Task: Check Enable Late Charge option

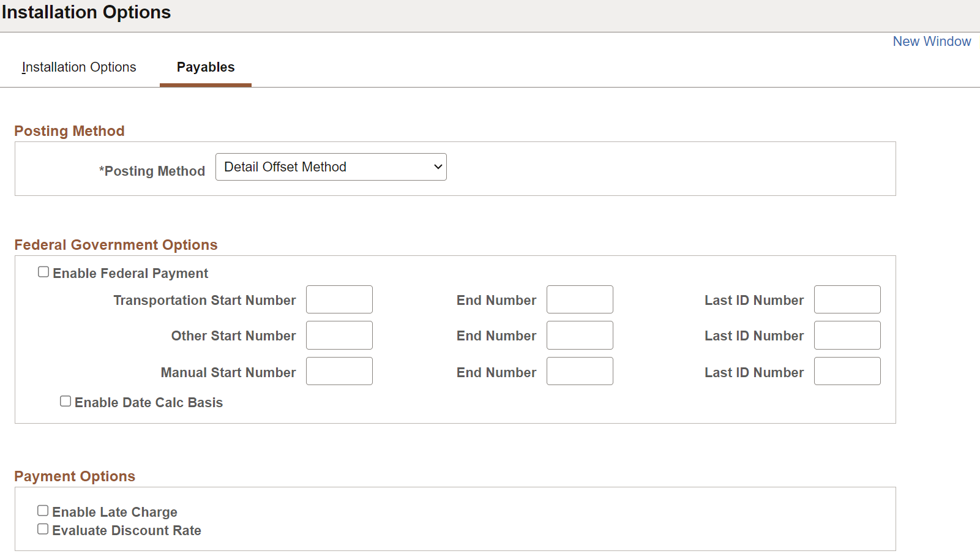Action: pos(43,511)
